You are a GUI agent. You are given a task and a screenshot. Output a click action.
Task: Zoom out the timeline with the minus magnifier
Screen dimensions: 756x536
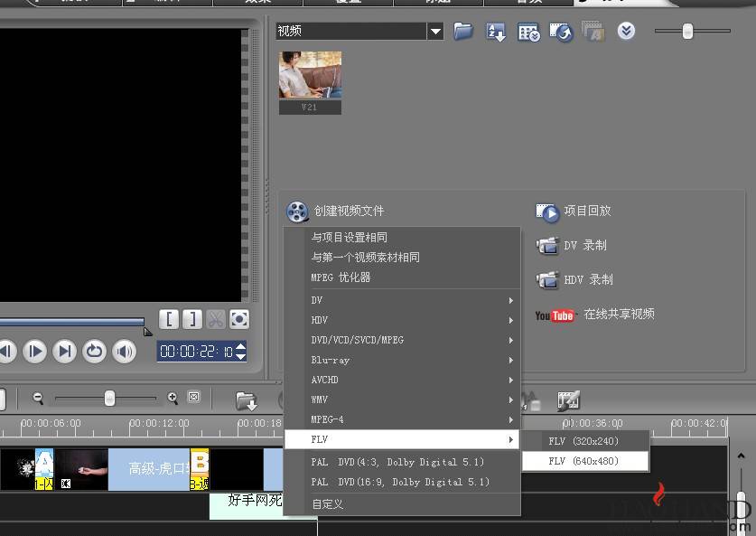38,398
